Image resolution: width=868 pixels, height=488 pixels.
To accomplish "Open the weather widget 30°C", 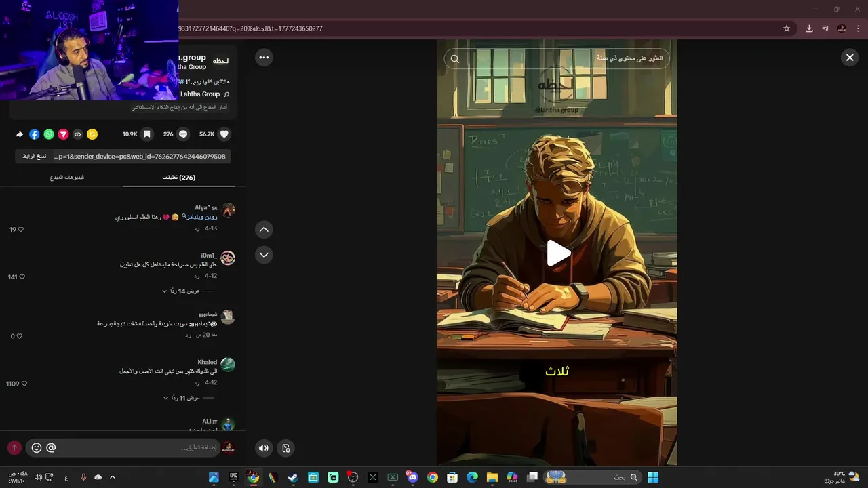I will 843,477.
